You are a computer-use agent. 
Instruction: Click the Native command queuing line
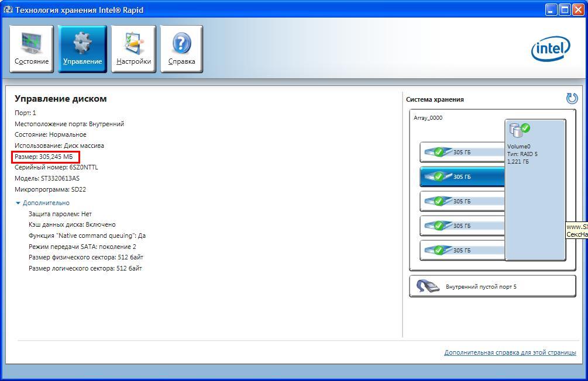[87, 235]
